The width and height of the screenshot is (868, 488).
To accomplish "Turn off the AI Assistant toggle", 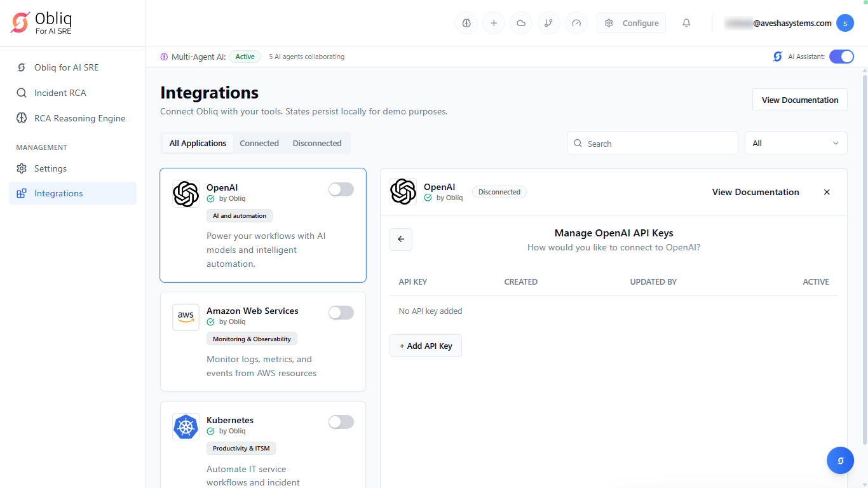I will click(841, 57).
